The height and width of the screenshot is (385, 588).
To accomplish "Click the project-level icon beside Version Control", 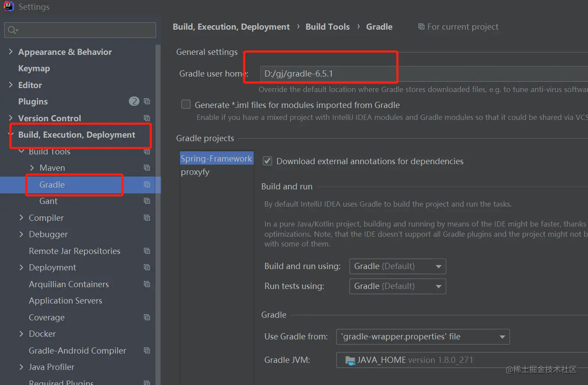I will pyautogui.click(x=147, y=118).
